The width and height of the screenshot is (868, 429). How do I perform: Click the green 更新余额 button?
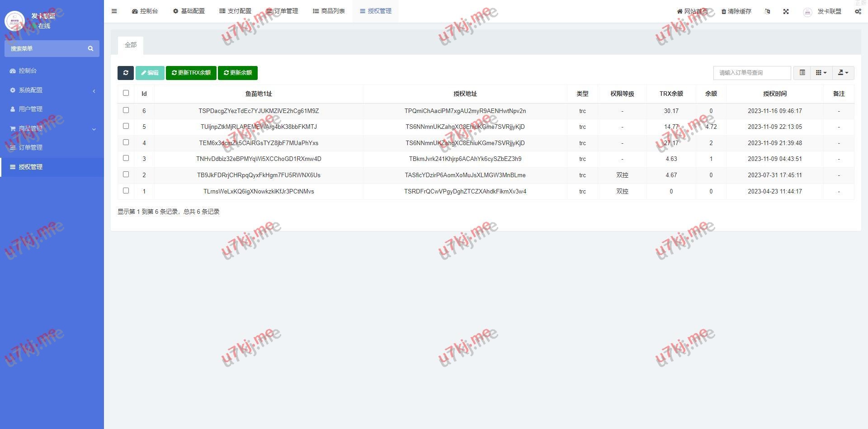coord(238,73)
